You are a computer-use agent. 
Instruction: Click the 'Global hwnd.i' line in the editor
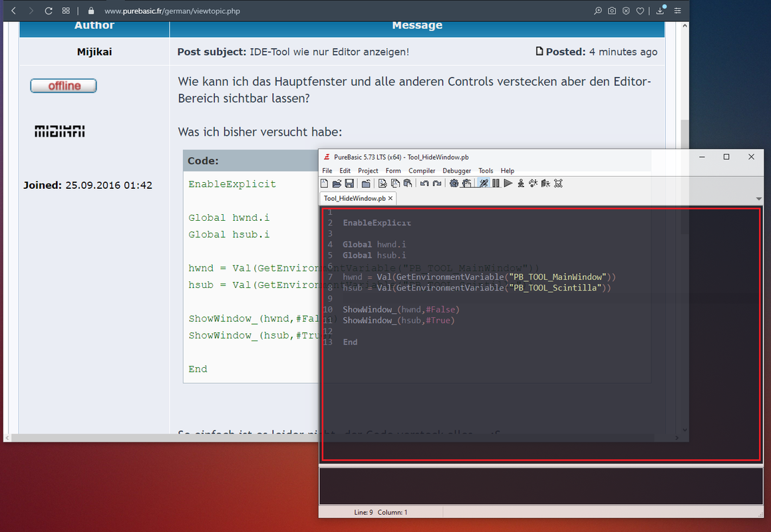(x=374, y=244)
